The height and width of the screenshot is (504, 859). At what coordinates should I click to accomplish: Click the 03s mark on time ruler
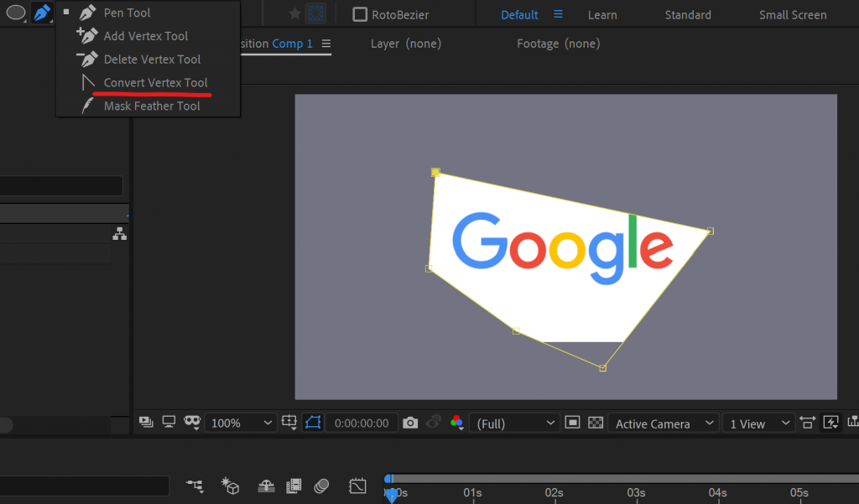636,492
